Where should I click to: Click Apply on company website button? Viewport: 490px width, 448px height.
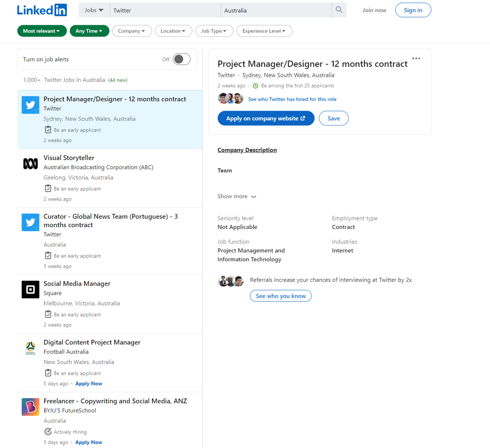tap(266, 118)
